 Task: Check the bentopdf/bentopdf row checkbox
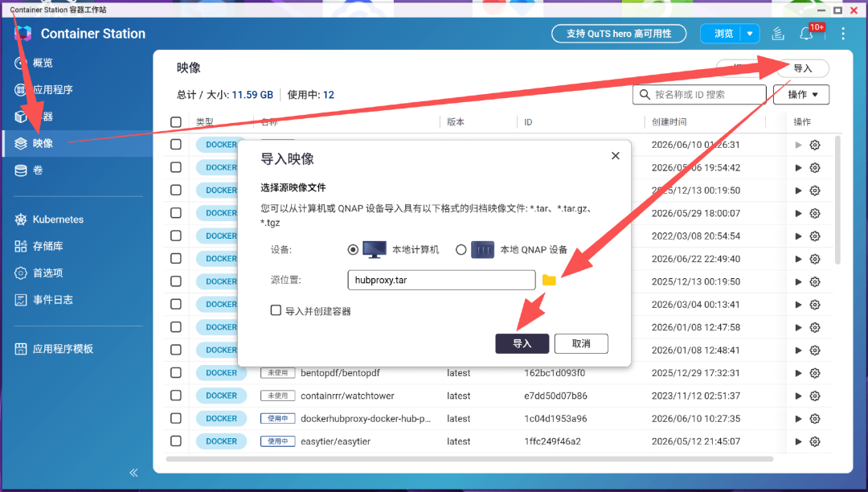click(176, 372)
